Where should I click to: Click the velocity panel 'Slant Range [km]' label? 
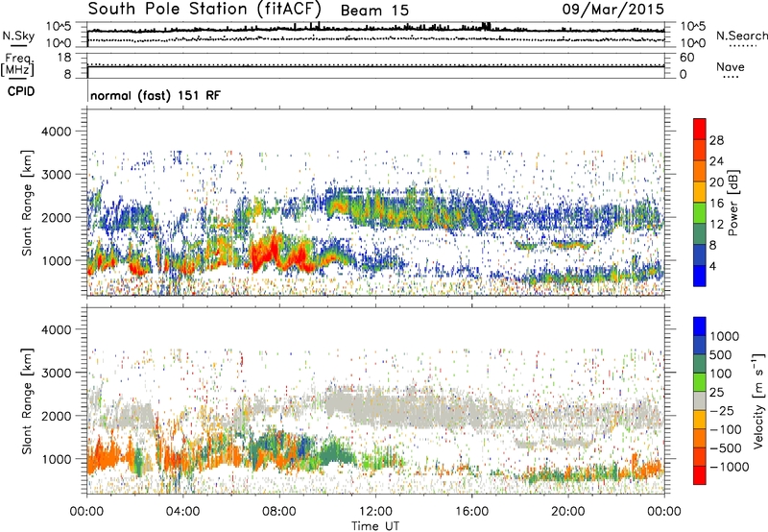tap(27, 401)
